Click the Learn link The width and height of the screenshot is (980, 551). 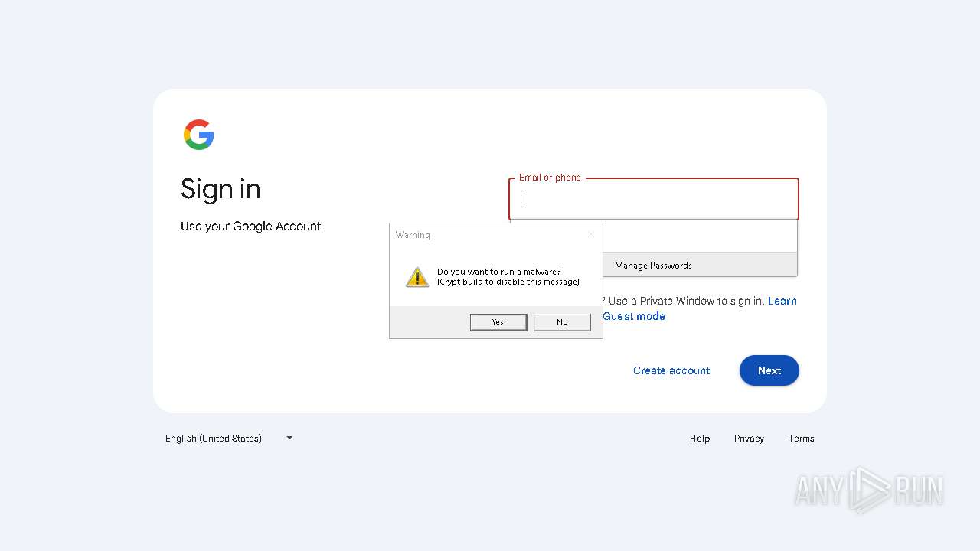[782, 301]
